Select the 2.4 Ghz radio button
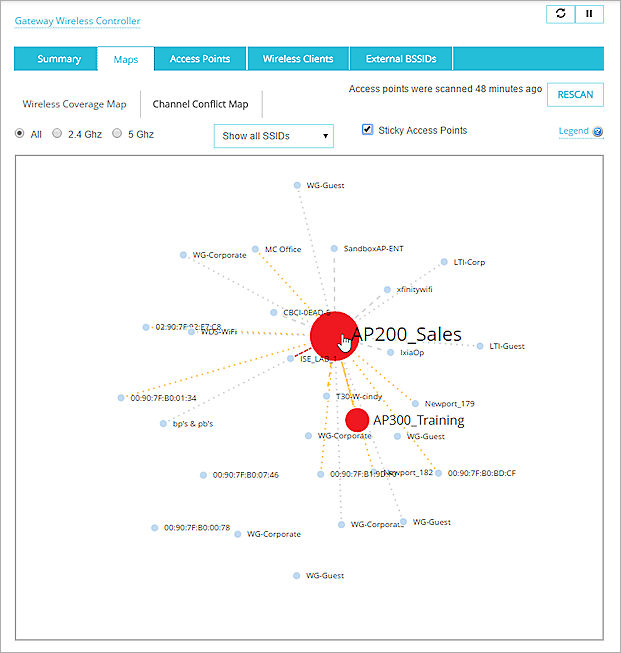The image size is (621, 653). pos(57,133)
